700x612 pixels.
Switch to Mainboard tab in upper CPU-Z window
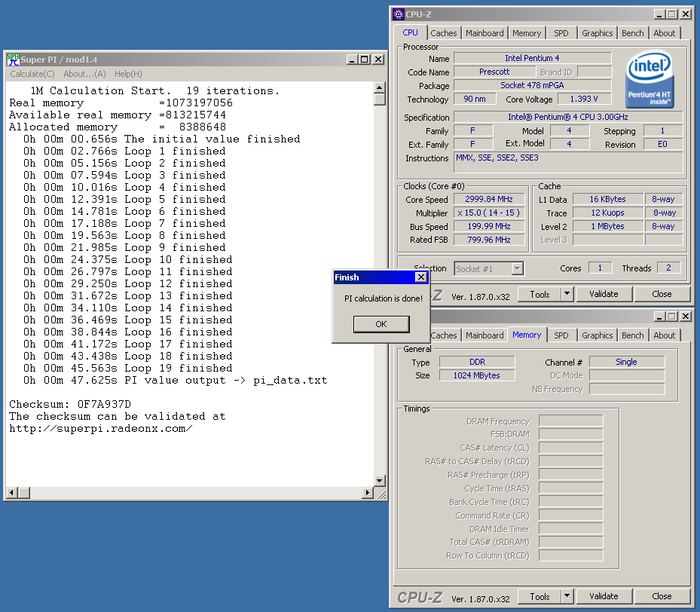484,33
